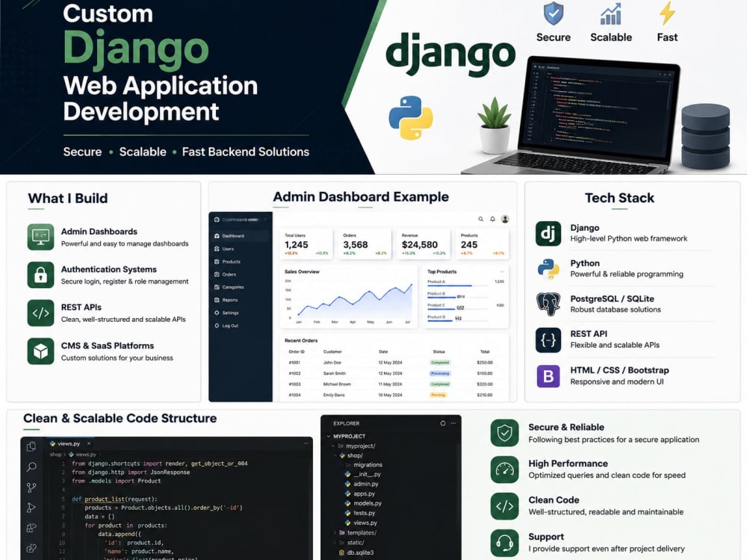Click the Authentication Systems padlock icon

tap(40, 275)
